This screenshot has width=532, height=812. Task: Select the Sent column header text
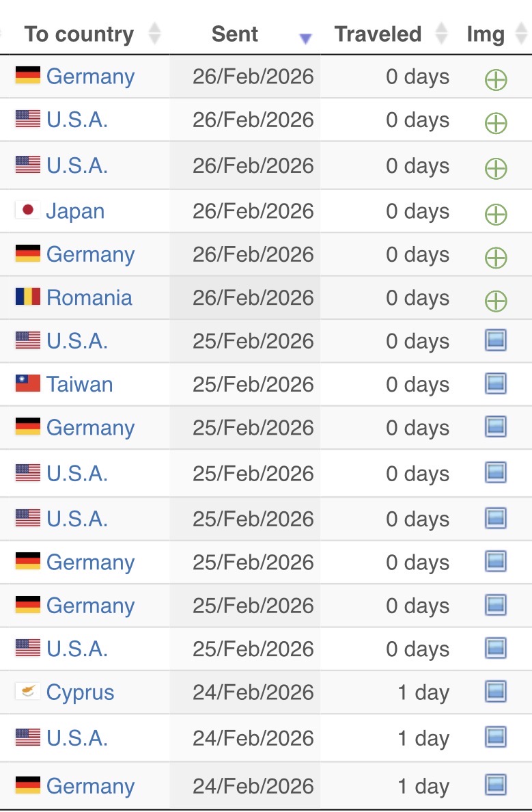(x=235, y=33)
